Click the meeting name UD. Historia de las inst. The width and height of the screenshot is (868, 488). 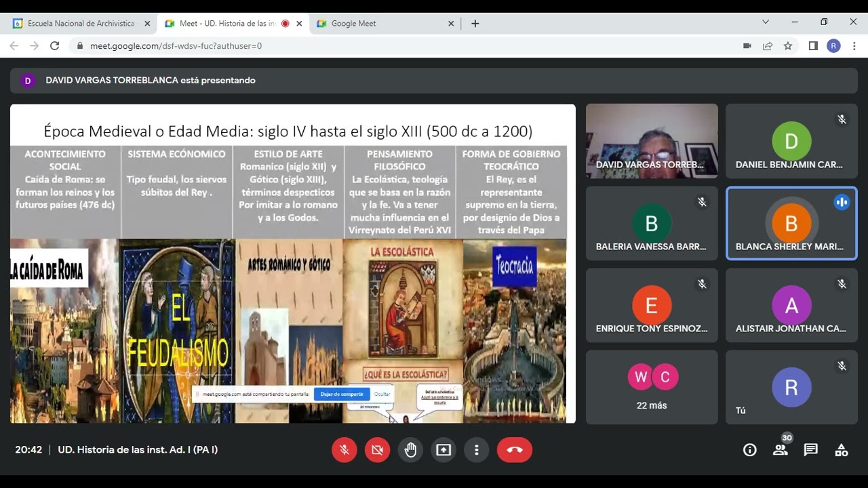[138, 449]
